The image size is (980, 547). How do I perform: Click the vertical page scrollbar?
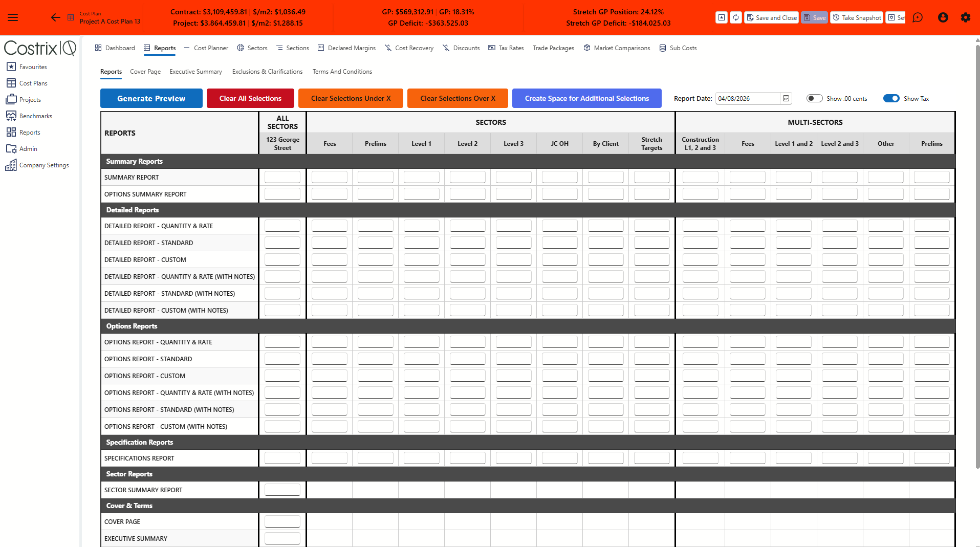pyautogui.click(x=977, y=256)
